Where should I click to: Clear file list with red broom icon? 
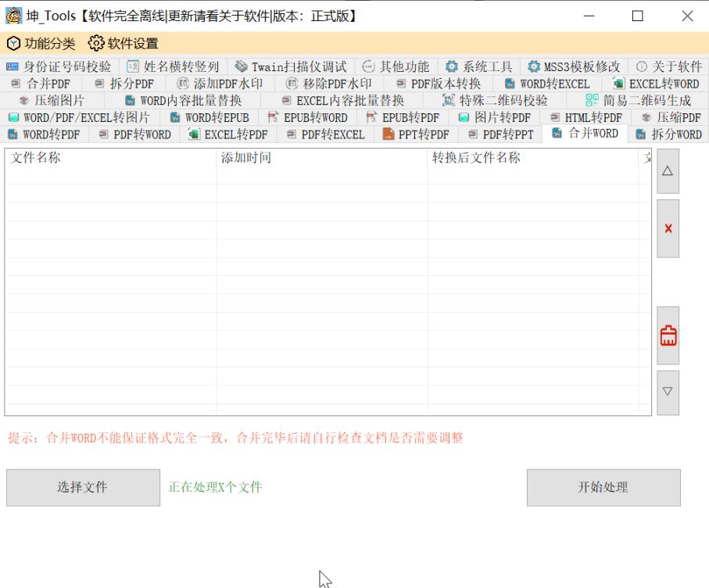tap(668, 335)
